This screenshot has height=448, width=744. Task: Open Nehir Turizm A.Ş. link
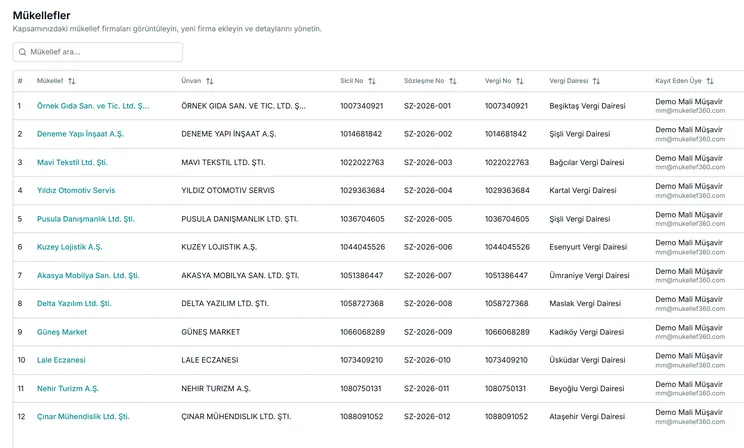pyautogui.click(x=68, y=388)
